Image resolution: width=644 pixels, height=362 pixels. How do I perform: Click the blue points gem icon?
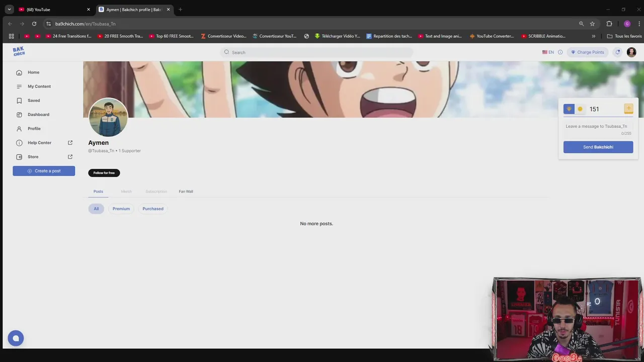coord(569,109)
